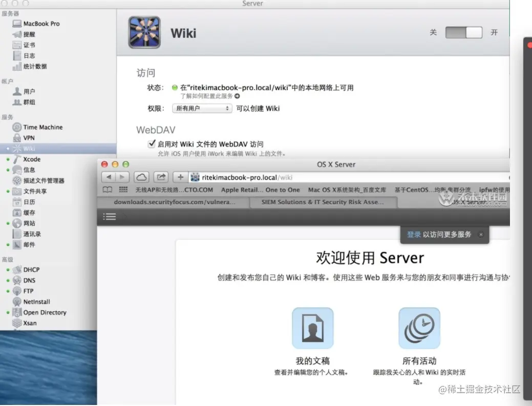Open the 邮件 mail service
Image resolution: width=532 pixels, height=406 pixels.
(x=24, y=245)
